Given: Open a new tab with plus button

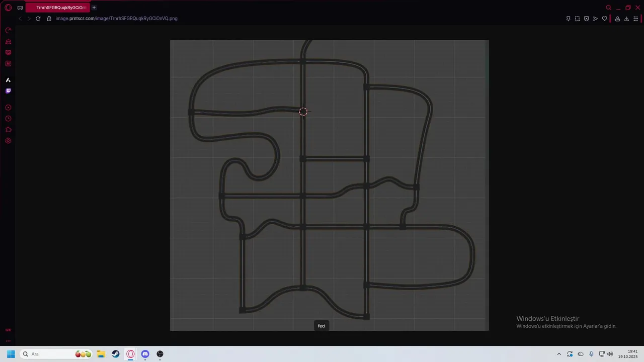Looking at the screenshot, I should coord(94,8).
